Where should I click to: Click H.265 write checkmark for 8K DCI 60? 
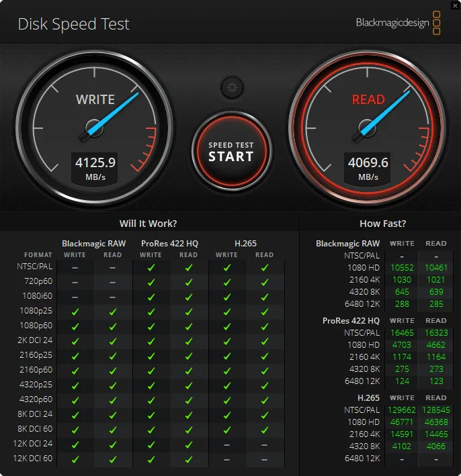point(227,430)
